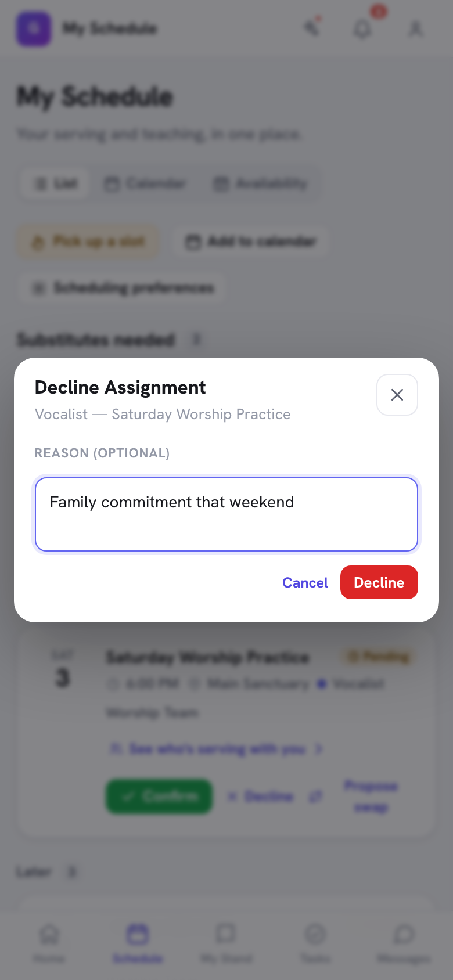
Task: Close the Decline Assignment dialog
Action: click(x=397, y=395)
